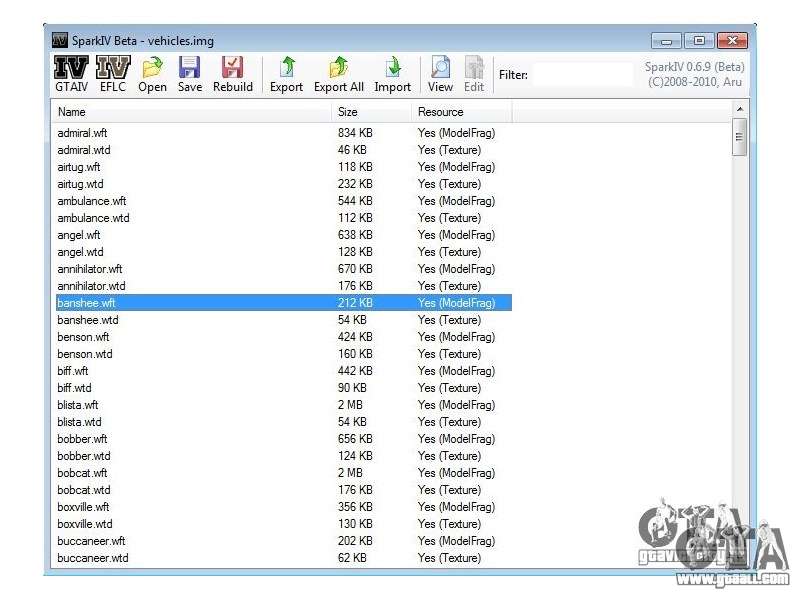Select annihilator.wtd in the list

coord(91,286)
